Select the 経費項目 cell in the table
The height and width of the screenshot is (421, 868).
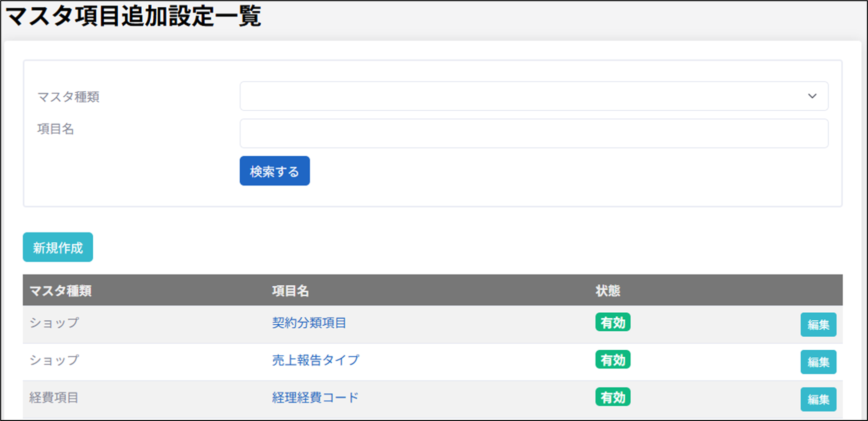(x=54, y=398)
